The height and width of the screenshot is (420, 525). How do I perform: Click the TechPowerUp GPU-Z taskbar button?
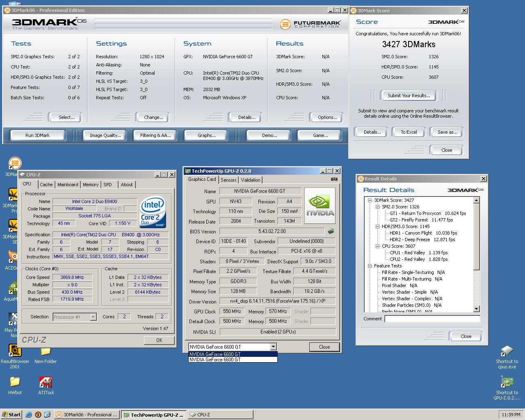pyautogui.click(x=154, y=415)
